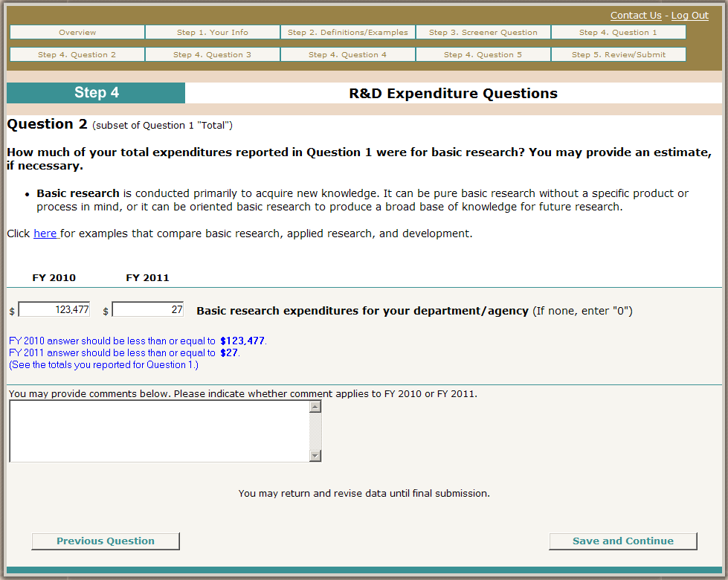Go to Step 5. Review/Submit tab
The width and height of the screenshot is (728, 580).
pos(619,55)
